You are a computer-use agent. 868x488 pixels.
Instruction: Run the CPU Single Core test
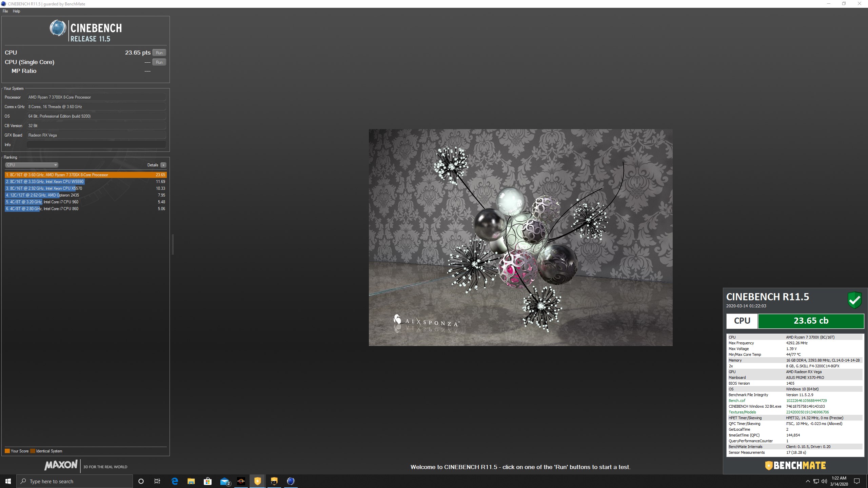pos(159,62)
